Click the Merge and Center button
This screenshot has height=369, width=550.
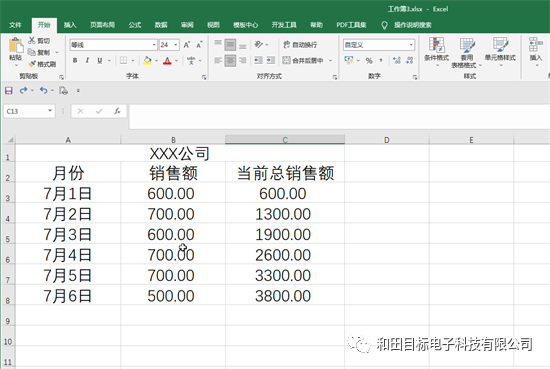[303, 60]
